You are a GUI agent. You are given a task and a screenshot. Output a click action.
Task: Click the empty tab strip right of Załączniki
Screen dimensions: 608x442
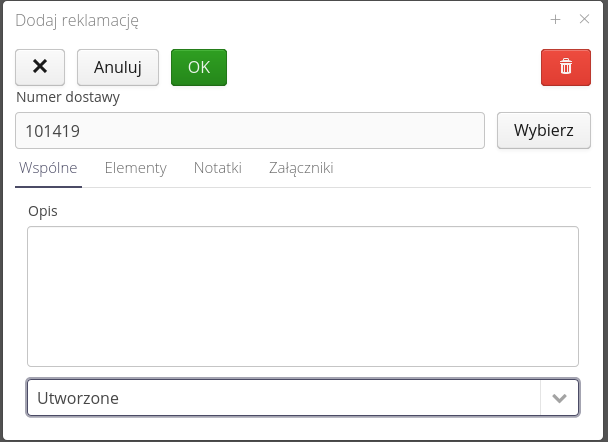(460, 168)
